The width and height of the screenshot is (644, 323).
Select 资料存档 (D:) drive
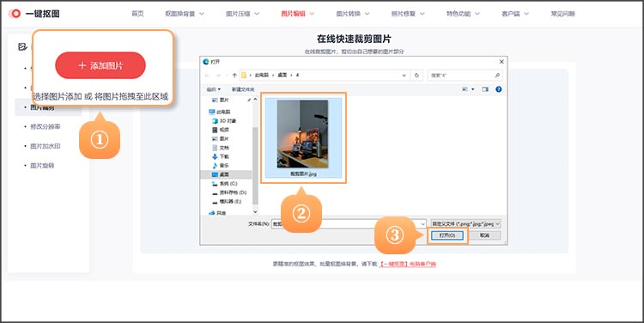tap(229, 192)
